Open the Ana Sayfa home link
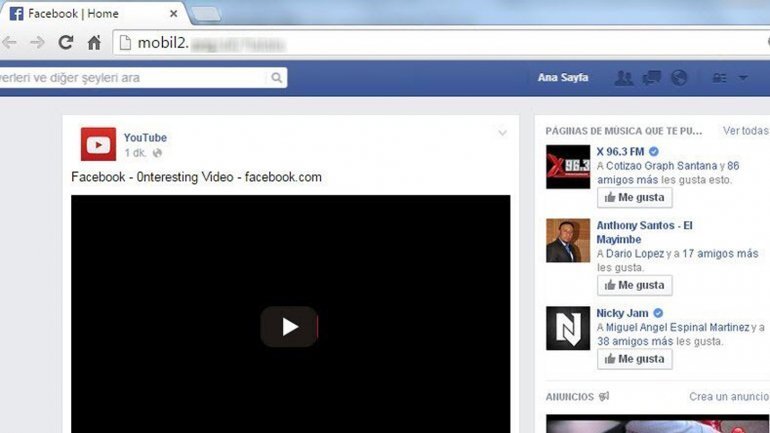Image resolution: width=770 pixels, height=433 pixels. pos(563,78)
